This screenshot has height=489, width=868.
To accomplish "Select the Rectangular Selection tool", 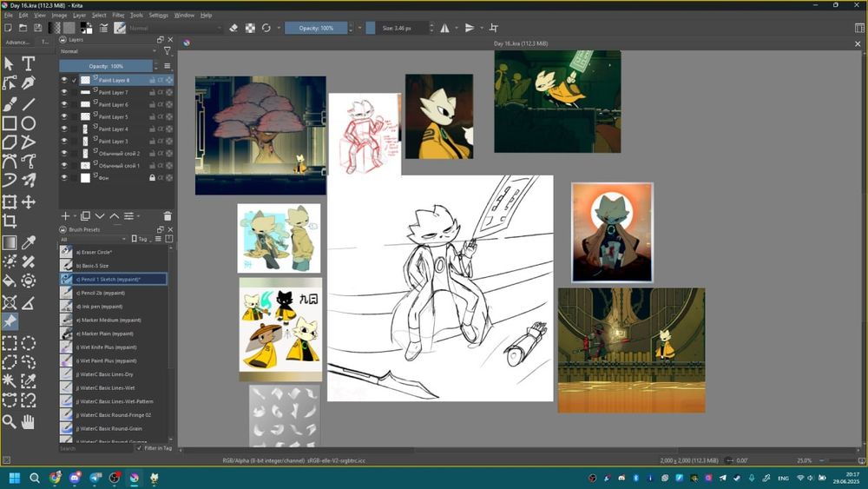I will 10,343.
